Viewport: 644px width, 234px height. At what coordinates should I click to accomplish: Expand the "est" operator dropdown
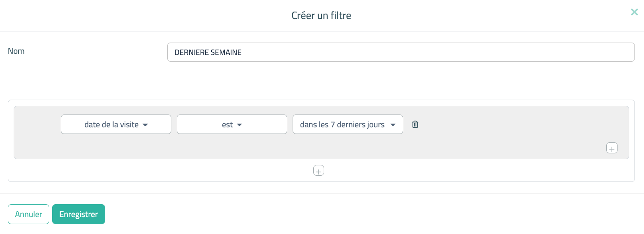232,124
